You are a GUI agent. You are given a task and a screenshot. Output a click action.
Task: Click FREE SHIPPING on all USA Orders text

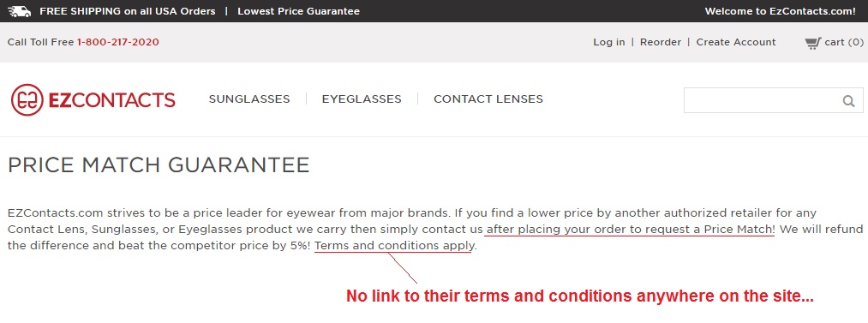128,11
